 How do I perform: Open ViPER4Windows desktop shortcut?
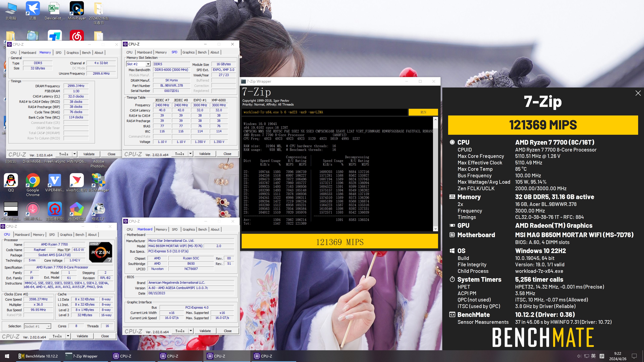pos(55,183)
